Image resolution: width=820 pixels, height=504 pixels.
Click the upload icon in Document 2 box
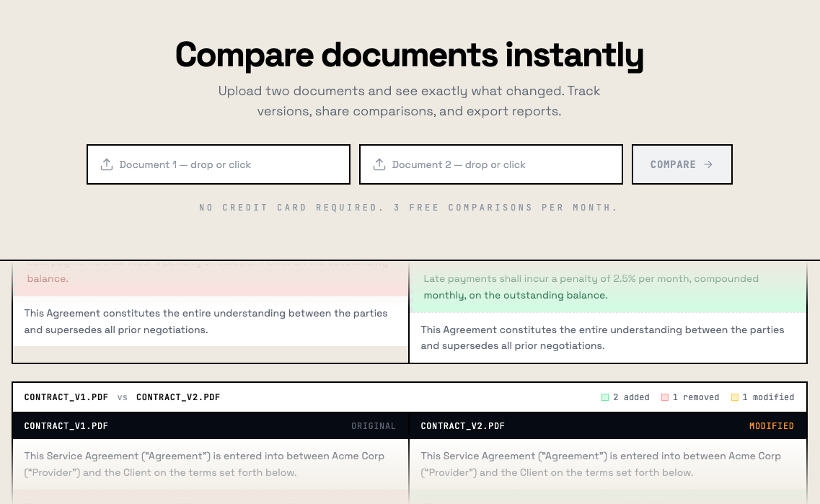pyautogui.click(x=379, y=164)
